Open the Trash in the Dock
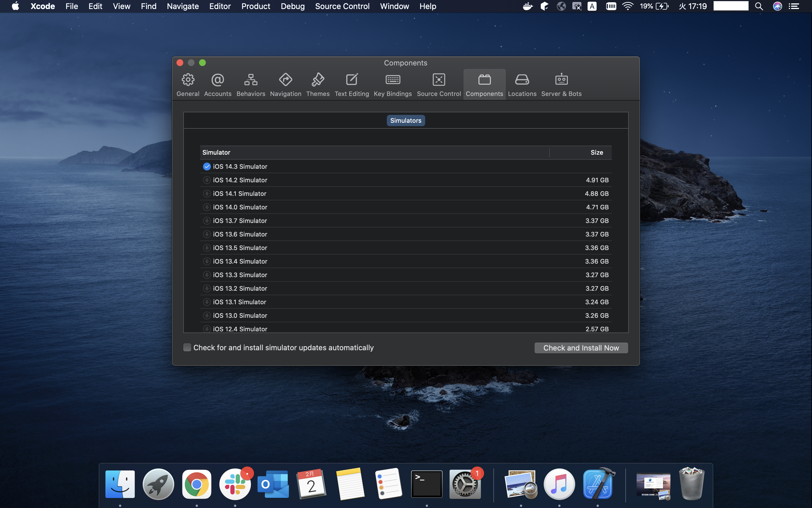The height and width of the screenshot is (508, 812). click(x=692, y=484)
